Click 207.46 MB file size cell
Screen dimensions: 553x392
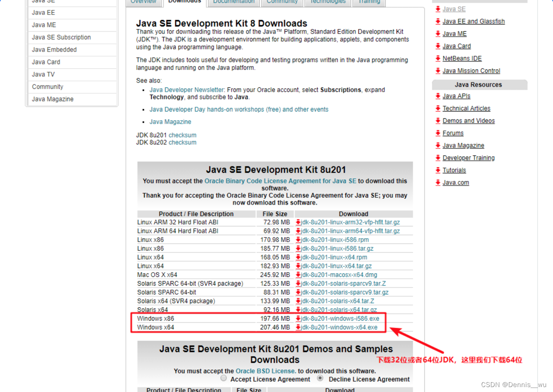[275, 327]
